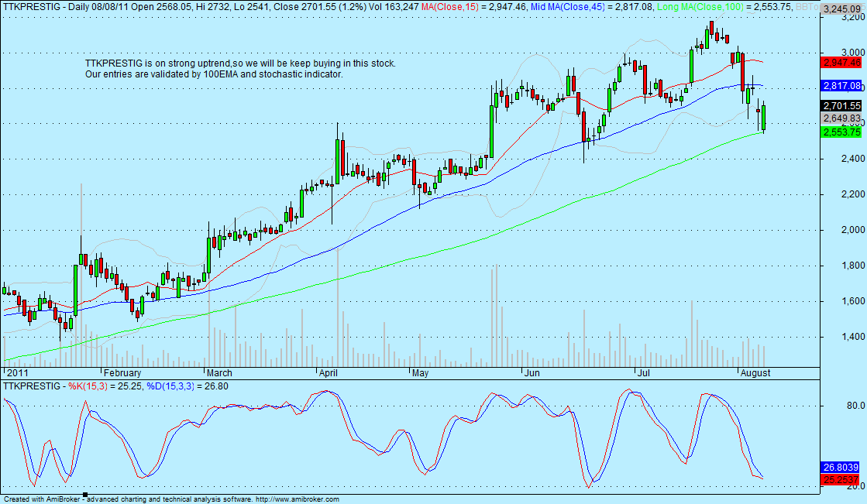Click the 1,800 price axis label
This screenshot has height=504, width=867.
(x=852, y=266)
